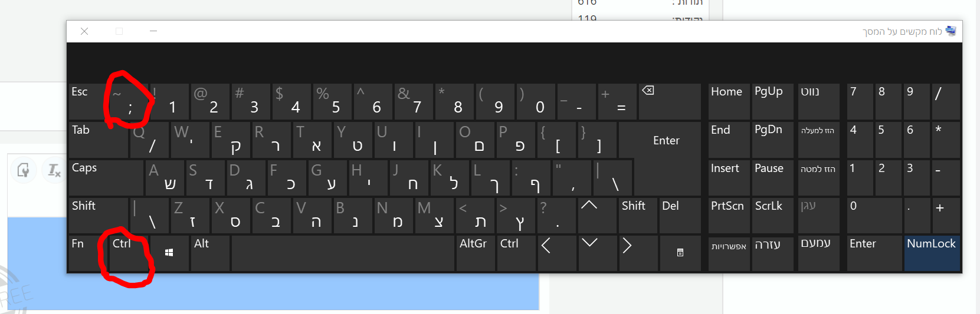Click the long spacebar key

coord(343,253)
